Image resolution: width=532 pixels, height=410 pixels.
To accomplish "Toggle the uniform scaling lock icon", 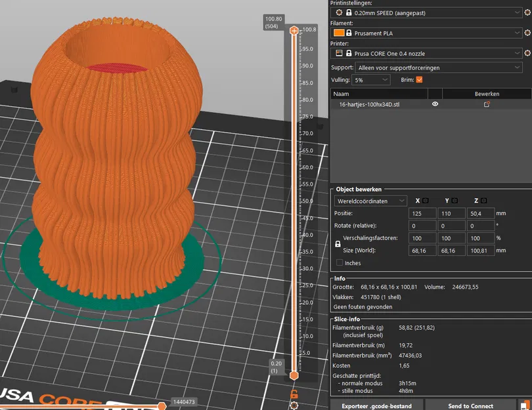I will pos(338,243).
